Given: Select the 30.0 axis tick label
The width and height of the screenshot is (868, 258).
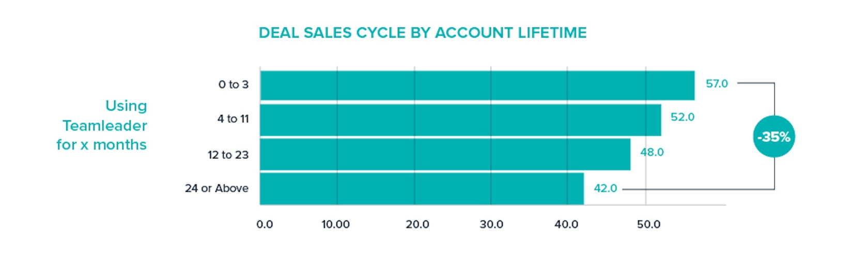Looking at the screenshot, I should [x=491, y=224].
